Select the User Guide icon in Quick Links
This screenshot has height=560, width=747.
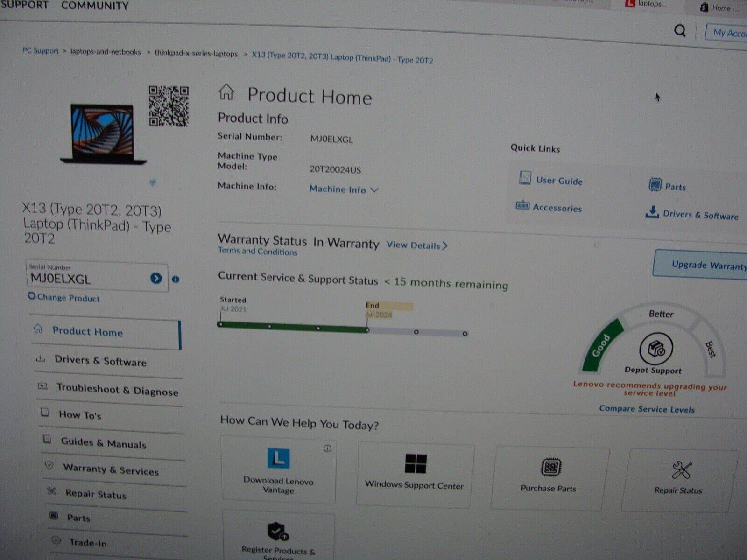(x=525, y=178)
